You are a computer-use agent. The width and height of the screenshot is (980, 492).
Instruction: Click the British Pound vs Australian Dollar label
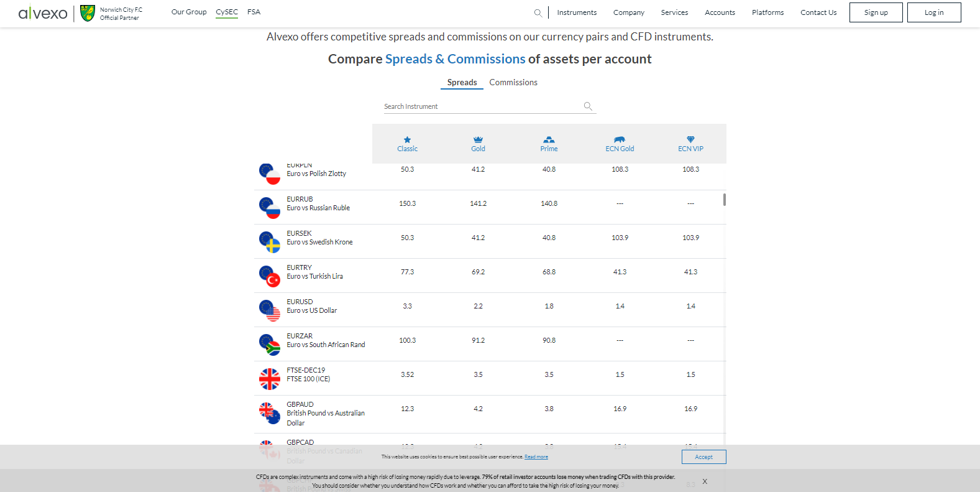pyautogui.click(x=326, y=418)
